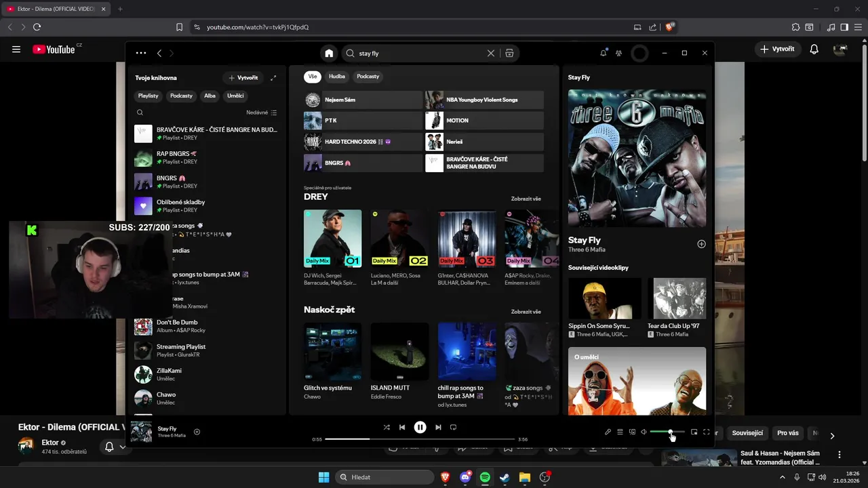This screenshot has width=868, height=488.
Task: Add Stay Fly to Liked Songs in player bar
Action: click(x=197, y=432)
